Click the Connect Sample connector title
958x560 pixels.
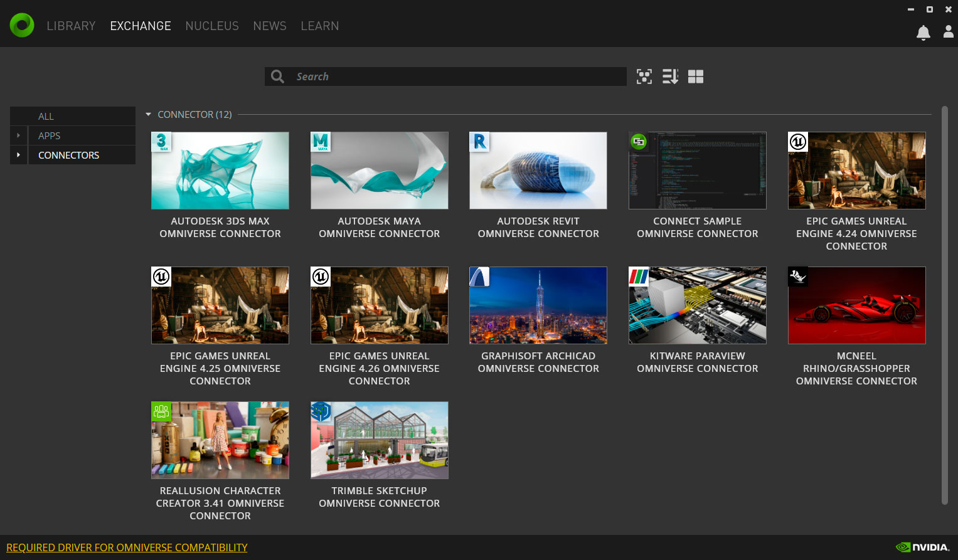[x=698, y=228]
